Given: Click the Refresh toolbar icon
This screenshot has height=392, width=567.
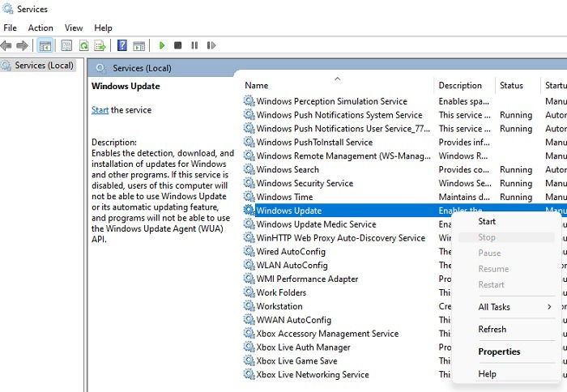Looking at the screenshot, I should 84,45.
